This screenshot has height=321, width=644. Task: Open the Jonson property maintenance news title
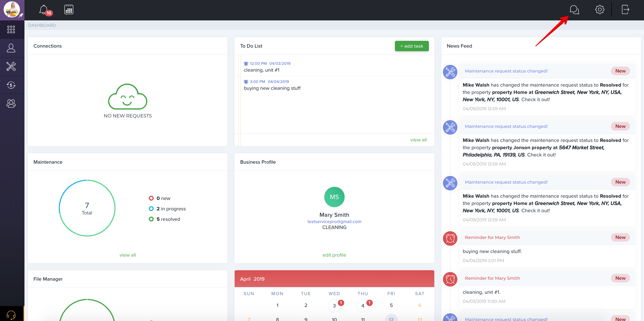click(x=506, y=126)
